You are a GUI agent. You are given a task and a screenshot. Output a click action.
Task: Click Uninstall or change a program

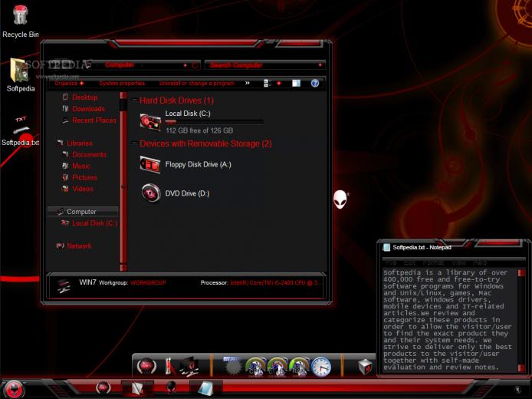(x=197, y=83)
